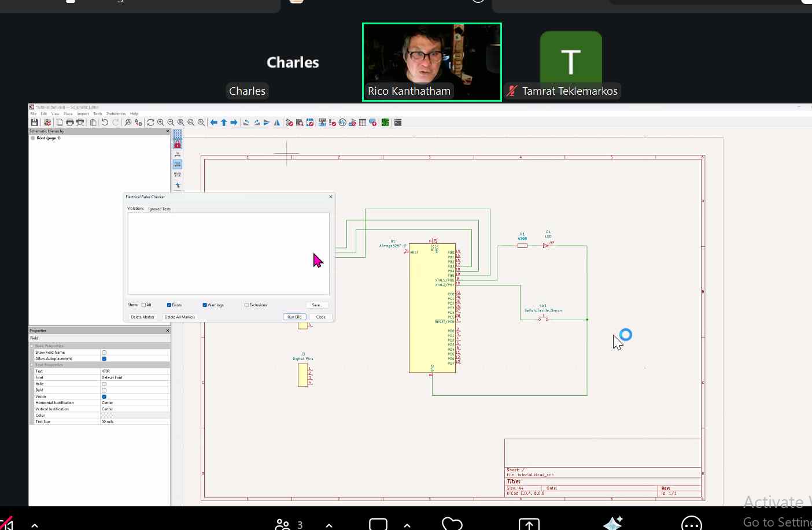Open the Inspect menu
This screenshot has height=530, width=812.
pyautogui.click(x=83, y=114)
